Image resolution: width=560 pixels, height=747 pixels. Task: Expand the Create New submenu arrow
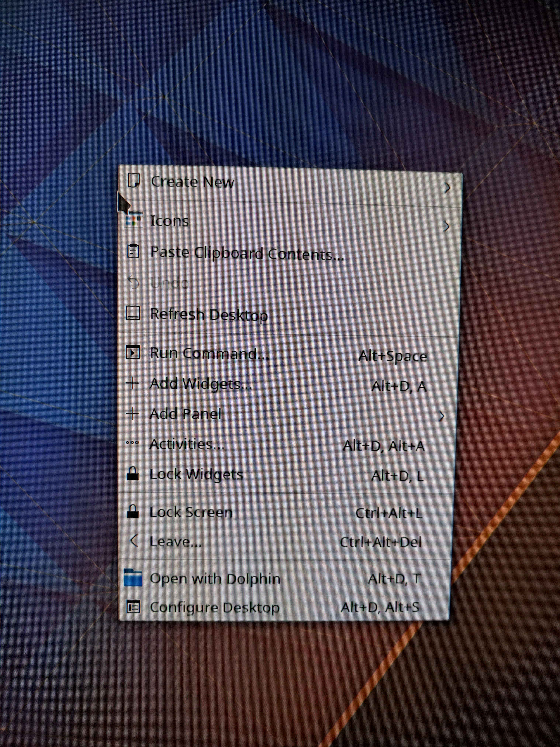click(447, 188)
